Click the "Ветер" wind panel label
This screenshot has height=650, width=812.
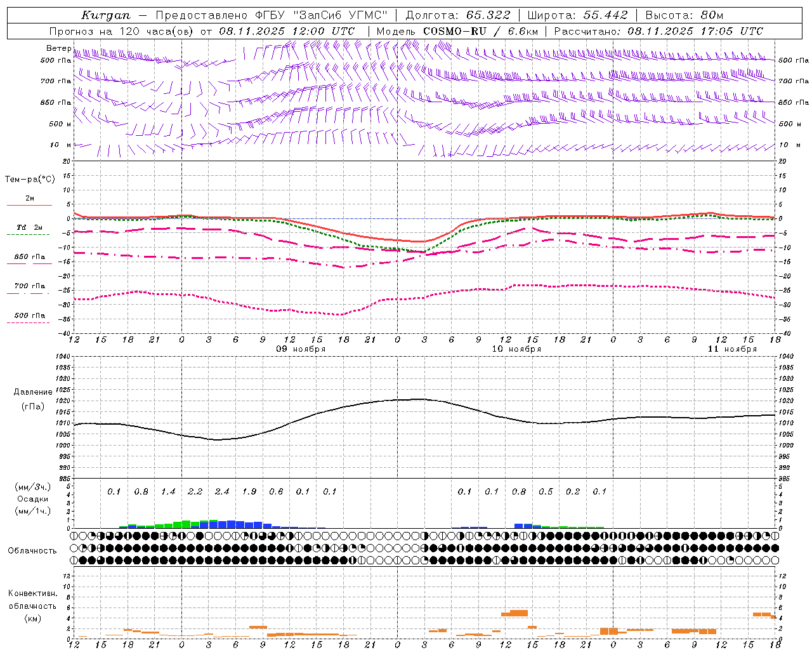click(x=58, y=48)
